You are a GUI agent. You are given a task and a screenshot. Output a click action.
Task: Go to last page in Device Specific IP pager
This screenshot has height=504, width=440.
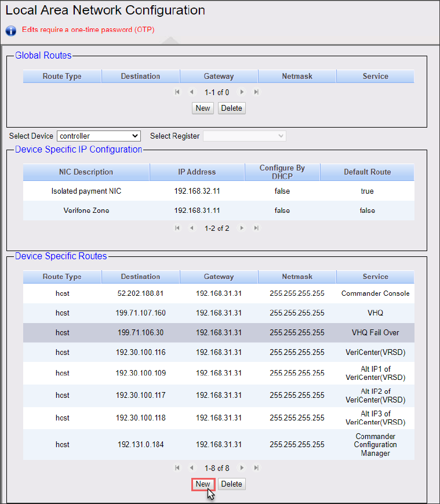pos(256,229)
